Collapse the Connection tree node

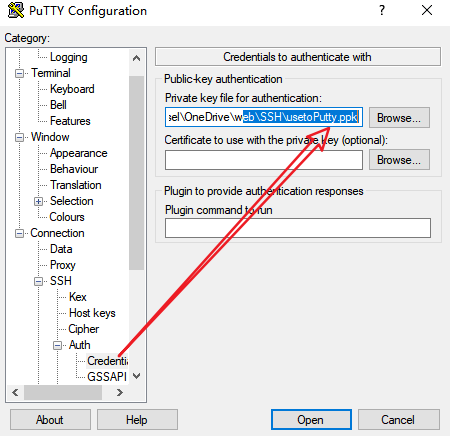[x=20, y=233]
